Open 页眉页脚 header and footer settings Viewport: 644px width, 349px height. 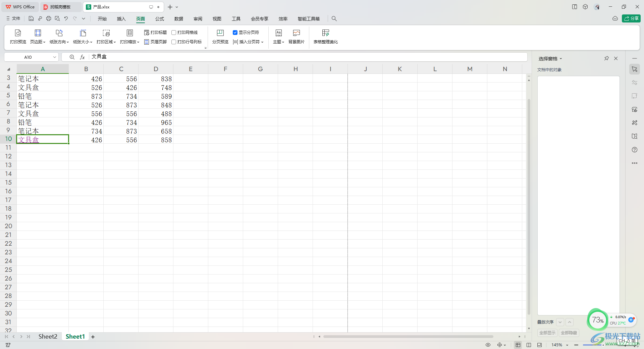click(x=155, y=42)
